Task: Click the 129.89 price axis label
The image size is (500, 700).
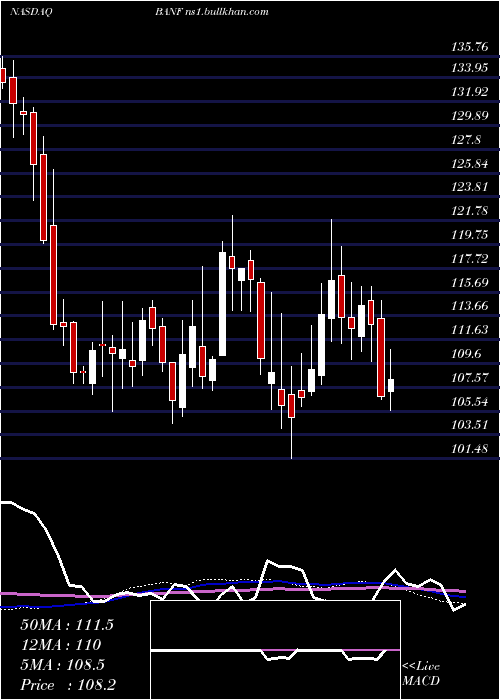Action: 469,116
